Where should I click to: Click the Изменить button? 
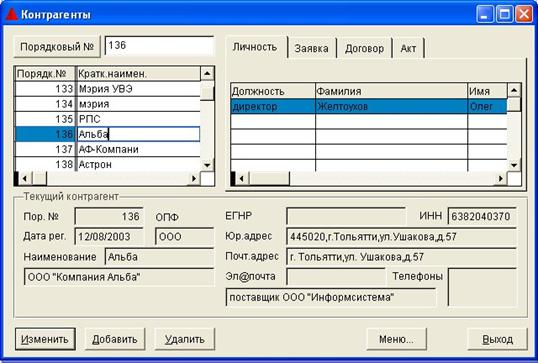(x=45, y=339)
